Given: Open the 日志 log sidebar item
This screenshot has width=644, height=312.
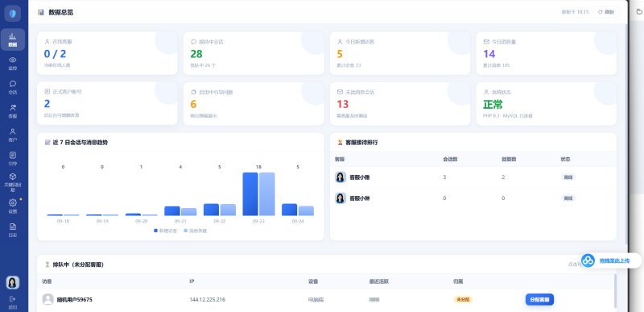Looking at the screenshot, I should pyautogui.click(x=13, y=230).
